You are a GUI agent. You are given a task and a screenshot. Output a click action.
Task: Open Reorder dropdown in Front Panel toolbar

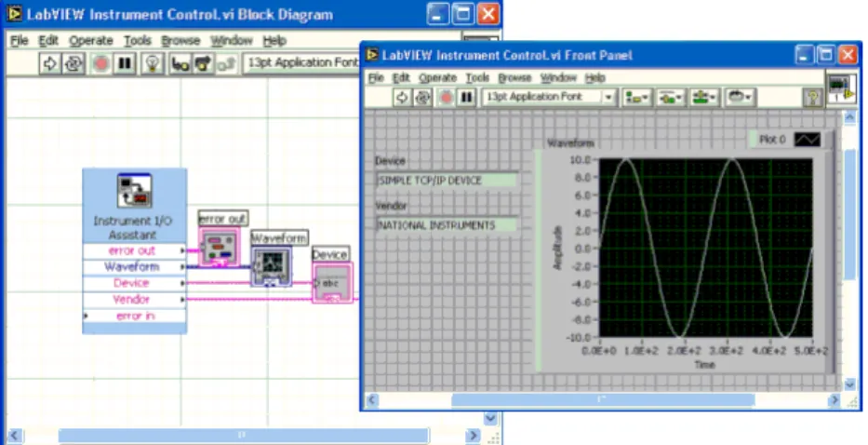(740, 98)
